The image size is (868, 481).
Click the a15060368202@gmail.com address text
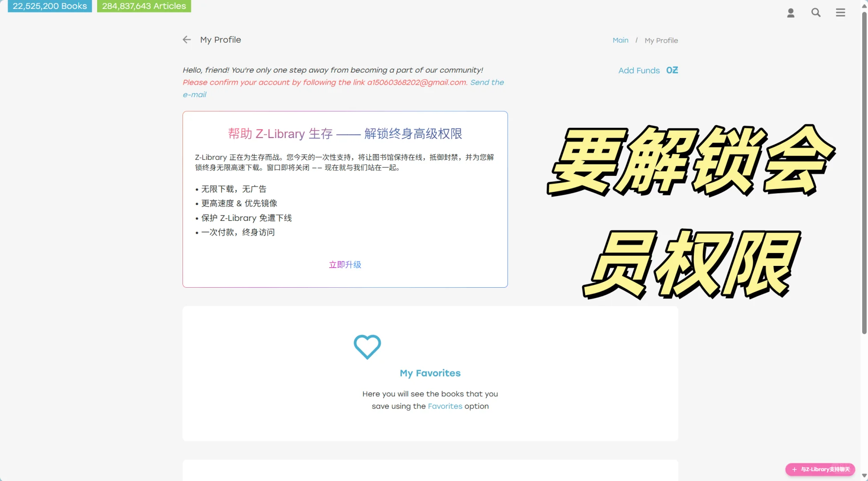pos(417,82)
